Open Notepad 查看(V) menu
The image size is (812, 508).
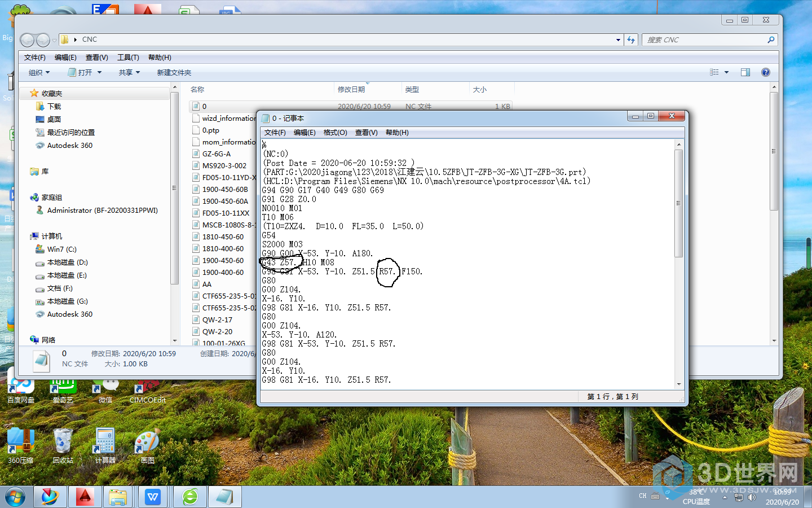[367, 133]
